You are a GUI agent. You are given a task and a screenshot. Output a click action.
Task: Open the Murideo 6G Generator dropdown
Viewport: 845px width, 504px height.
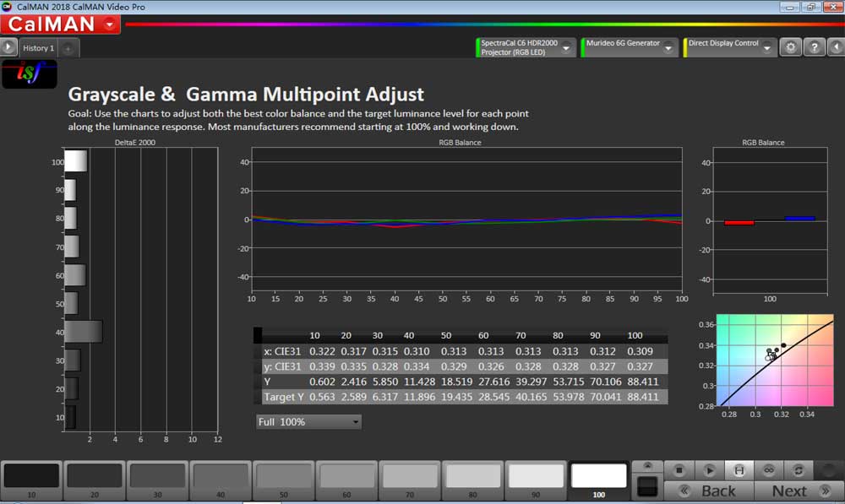[x=669, y=48]
